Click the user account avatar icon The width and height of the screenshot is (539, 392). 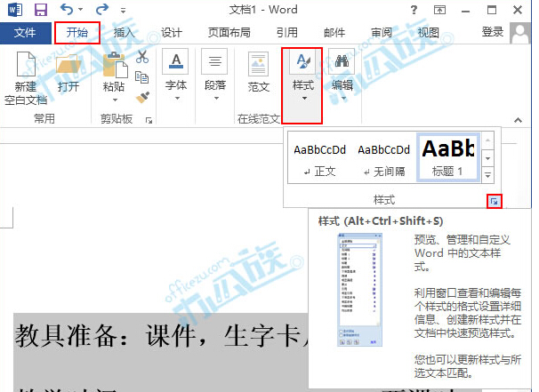520,33
